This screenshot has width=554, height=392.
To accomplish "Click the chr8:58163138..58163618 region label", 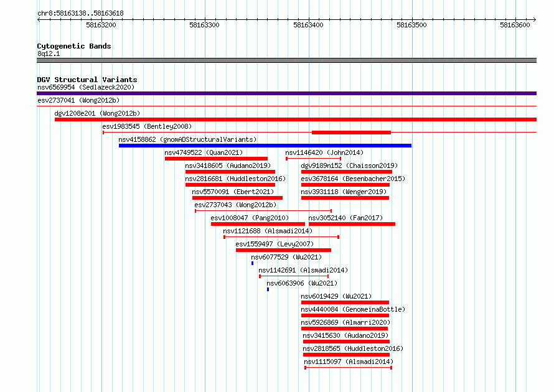I will click(80, 14).
